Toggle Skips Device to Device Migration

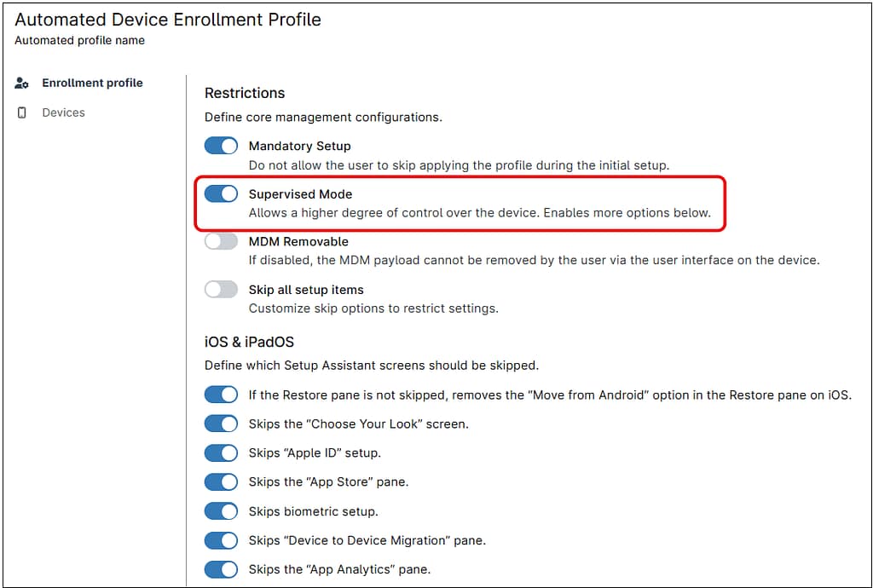221,540
